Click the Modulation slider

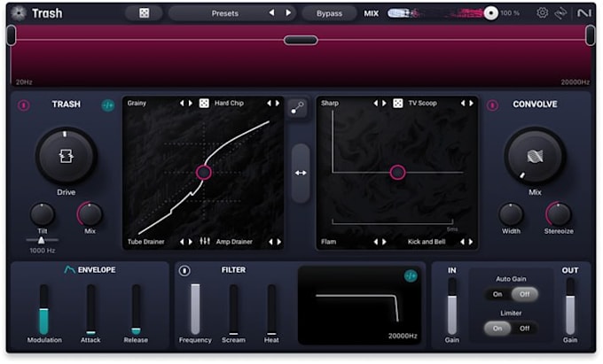[x=44, y=309]
